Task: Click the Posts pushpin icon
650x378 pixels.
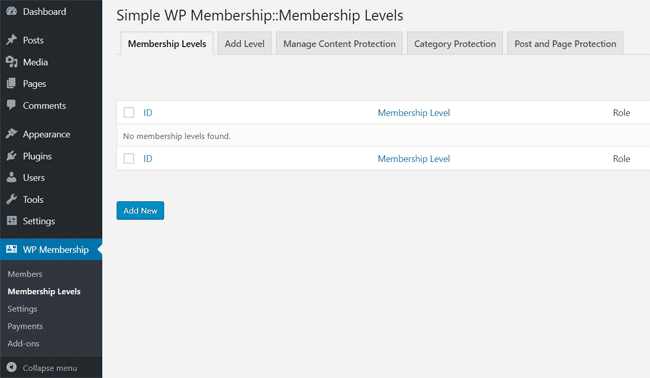Action: (x=12, y=40)
